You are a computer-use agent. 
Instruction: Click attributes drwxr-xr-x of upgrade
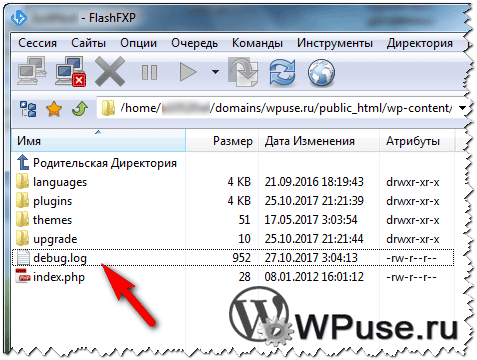(413, 239)
